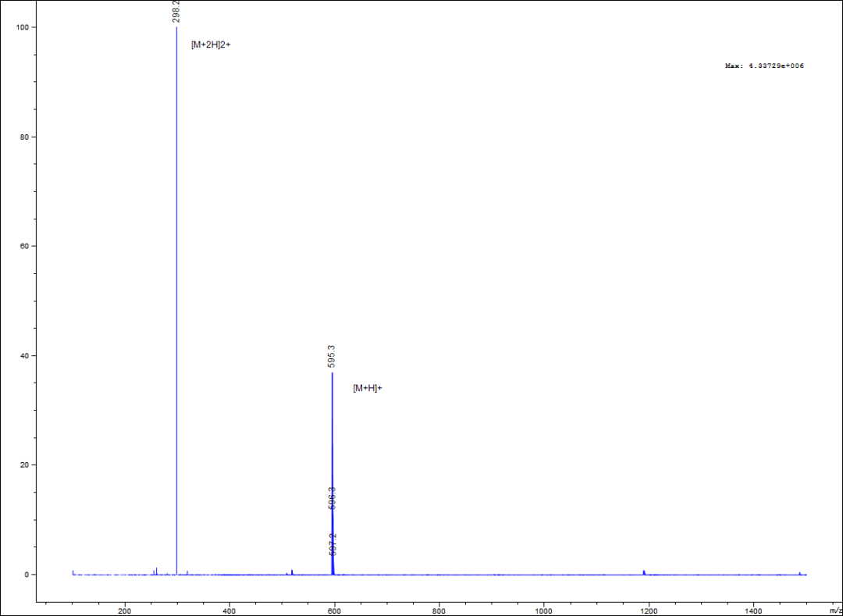Click the 595.3 peak label
Viewport: 843px width, 616px height.
point(332,357)
